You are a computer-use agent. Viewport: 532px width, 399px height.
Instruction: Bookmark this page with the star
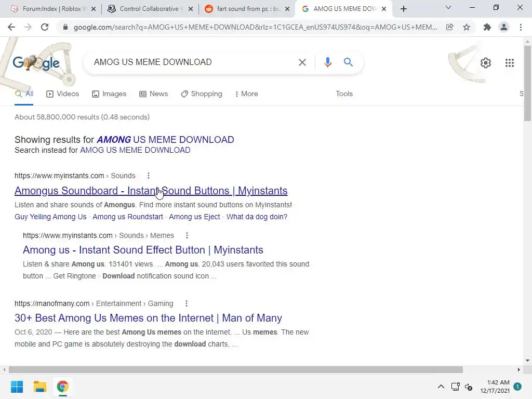[467, 27]
